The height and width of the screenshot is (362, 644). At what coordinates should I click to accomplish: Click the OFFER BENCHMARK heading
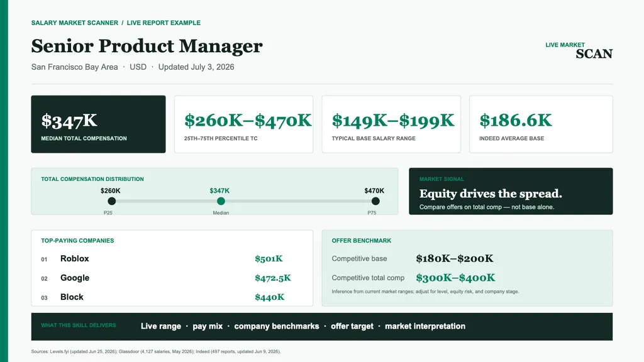[x=362, y=241]
